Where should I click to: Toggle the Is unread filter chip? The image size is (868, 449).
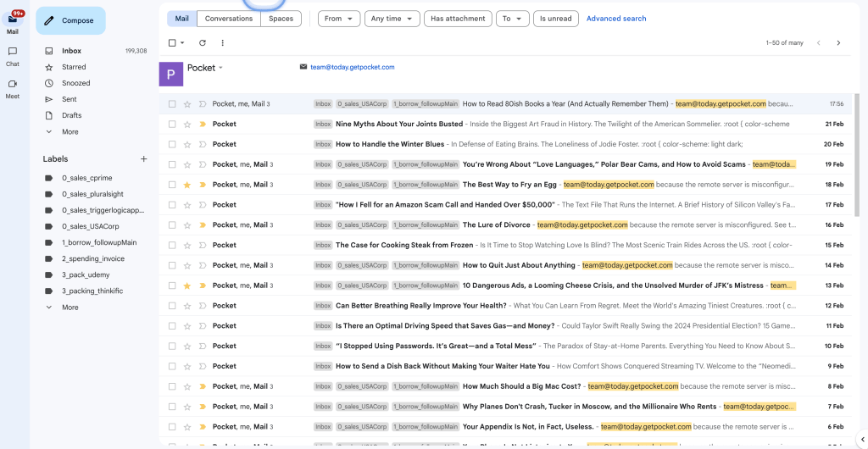[556, 19]
